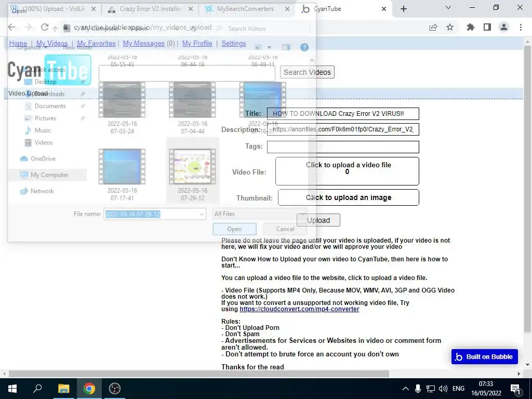This screenshot has height=399, width=532.
Task: Toggle preview pane in file dialog
Action: click(286, 47)
